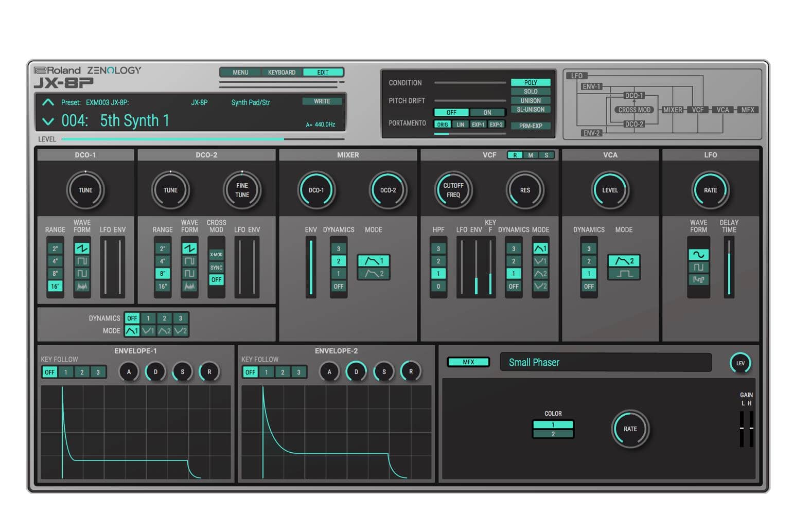Select envelope mode 1 in the Mixer section

coord(374,261)
